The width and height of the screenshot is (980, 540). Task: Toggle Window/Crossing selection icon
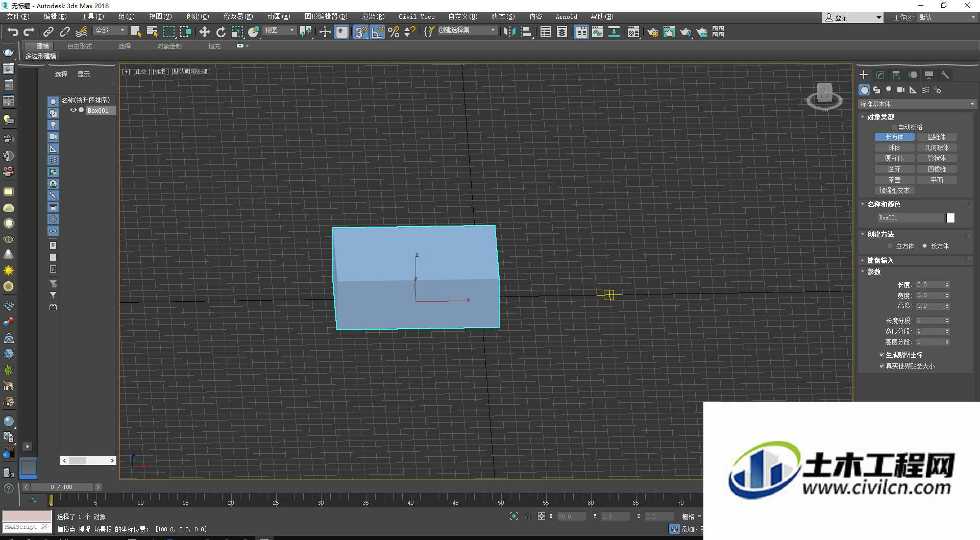coord(185,32)
